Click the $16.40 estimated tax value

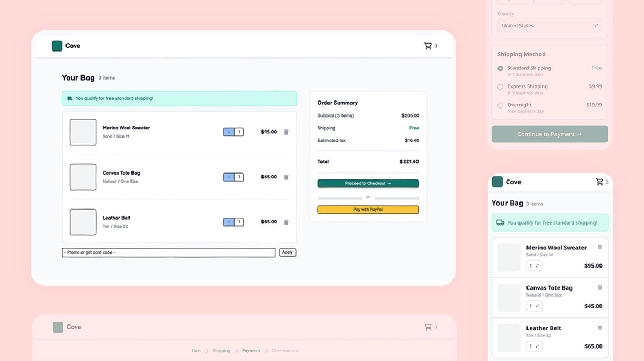[412, 141]
